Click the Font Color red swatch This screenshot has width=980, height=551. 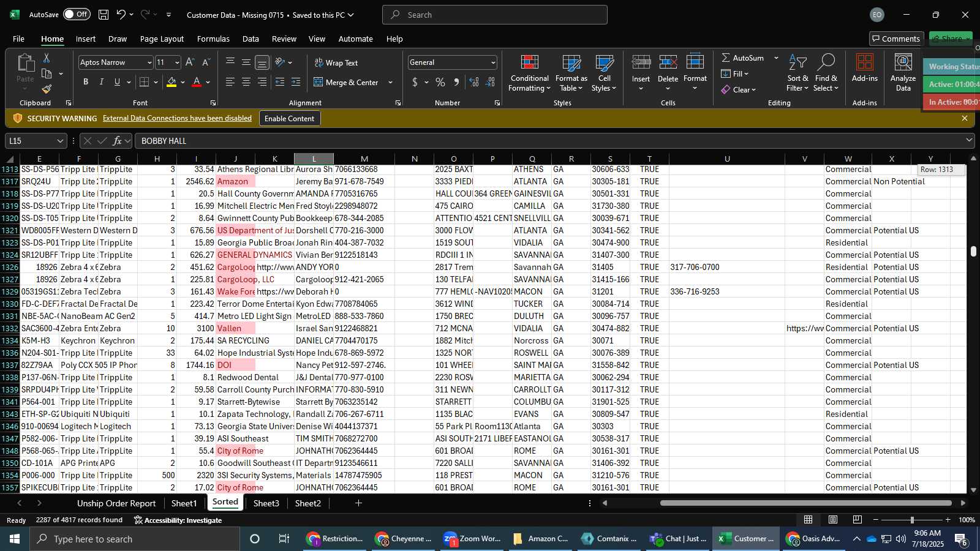tap(197, 82)
